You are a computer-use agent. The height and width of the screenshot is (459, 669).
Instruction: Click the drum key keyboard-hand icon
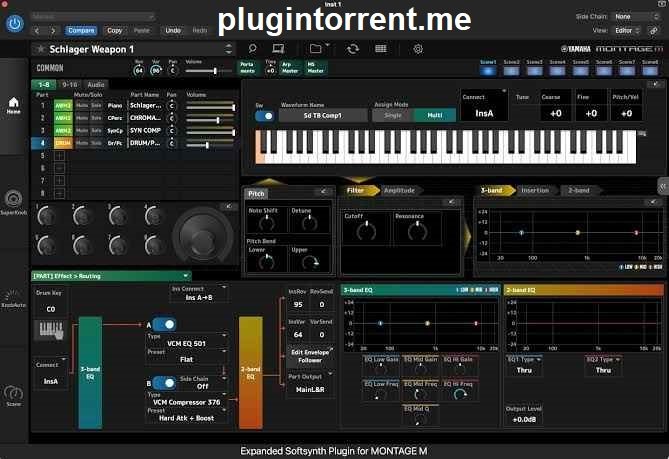(50, 330)
